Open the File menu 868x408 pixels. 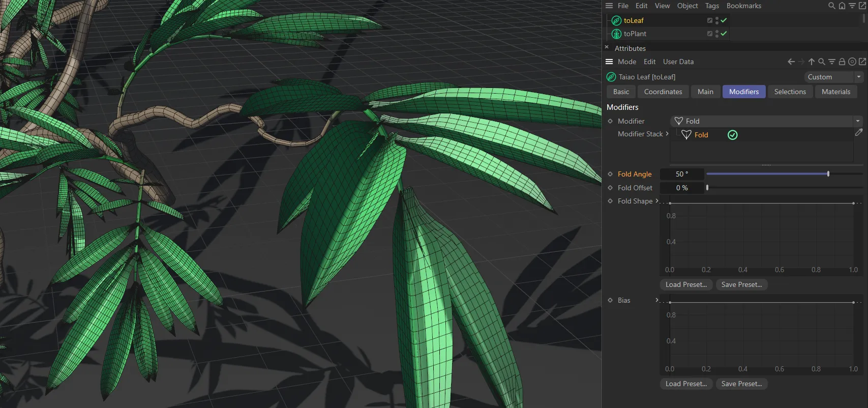point(623,6)
